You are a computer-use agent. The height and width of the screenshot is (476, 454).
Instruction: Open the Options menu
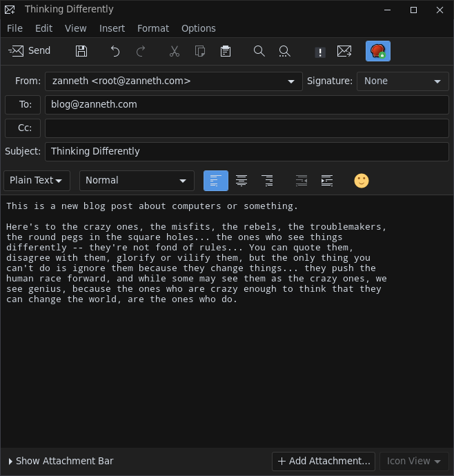199,28
